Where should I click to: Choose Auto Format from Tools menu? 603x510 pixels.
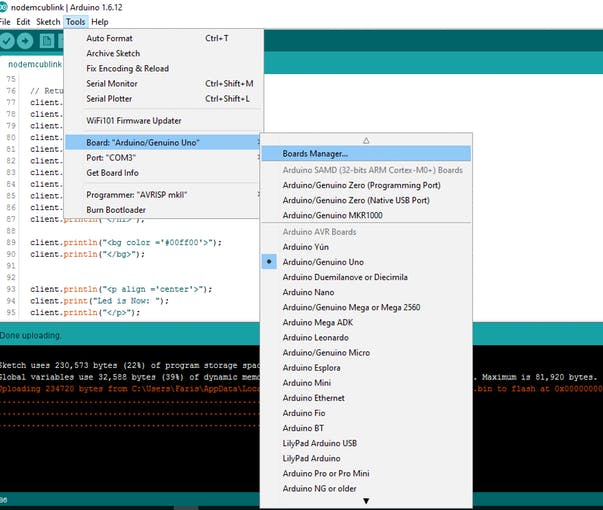[x=163, y=38]
